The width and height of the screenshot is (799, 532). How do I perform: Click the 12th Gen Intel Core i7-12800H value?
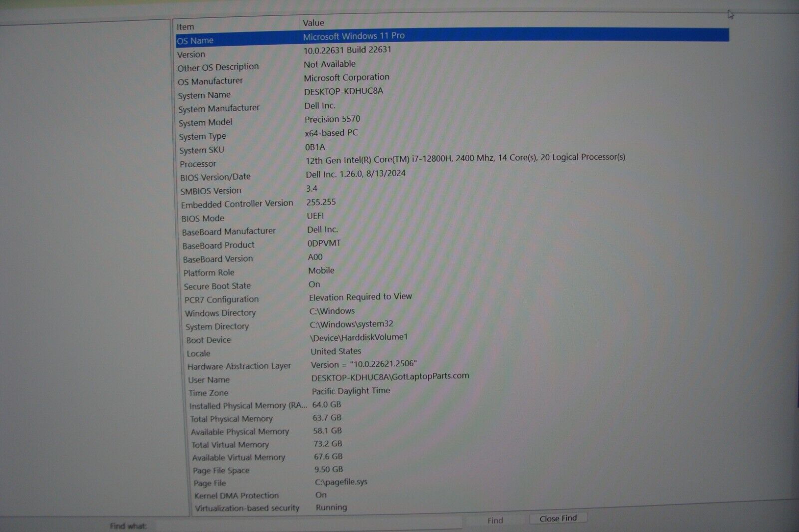click(x=465, y=159)
